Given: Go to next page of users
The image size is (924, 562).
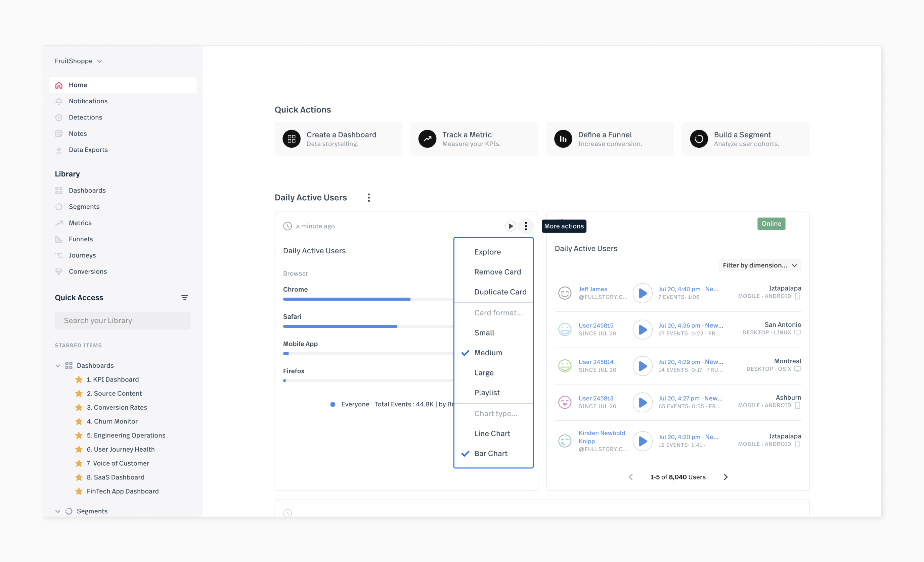Looking at the screenshot, I should (x=725, y=477).
